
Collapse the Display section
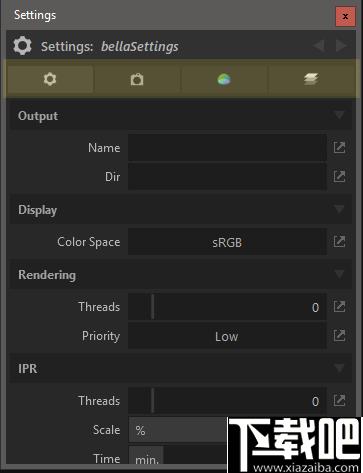point(339,209)
